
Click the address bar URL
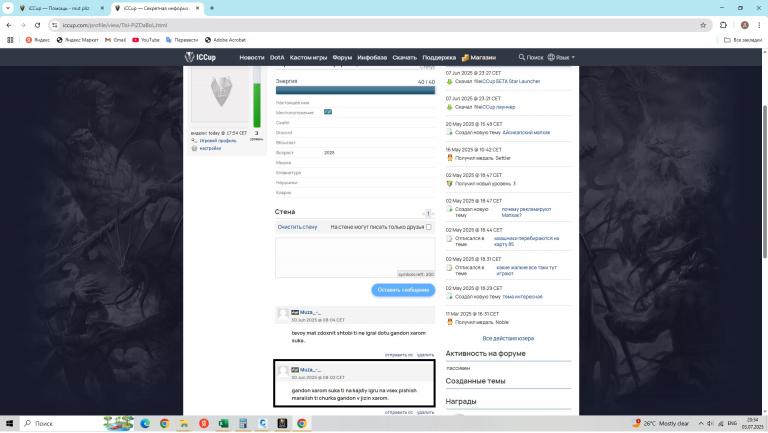tap(115, 25)
